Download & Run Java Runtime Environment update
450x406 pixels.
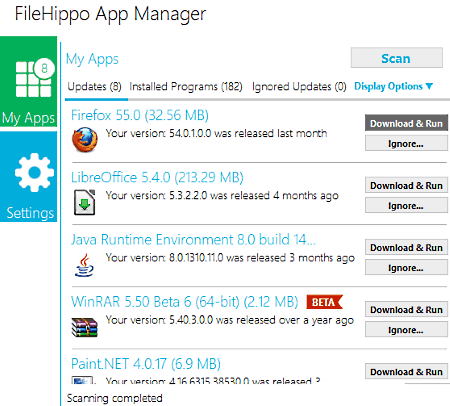tap(406, 247)
